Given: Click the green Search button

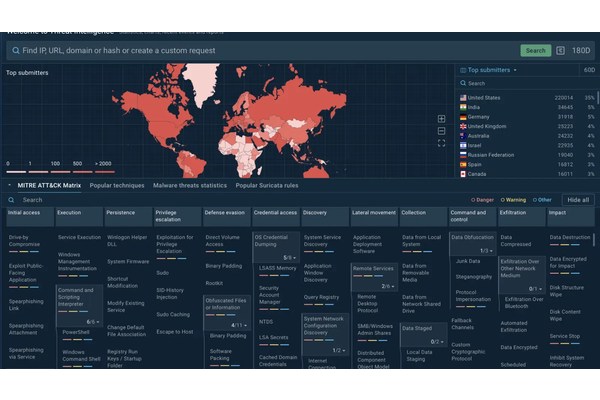Looking at the screenshot, I should point(536,51).
